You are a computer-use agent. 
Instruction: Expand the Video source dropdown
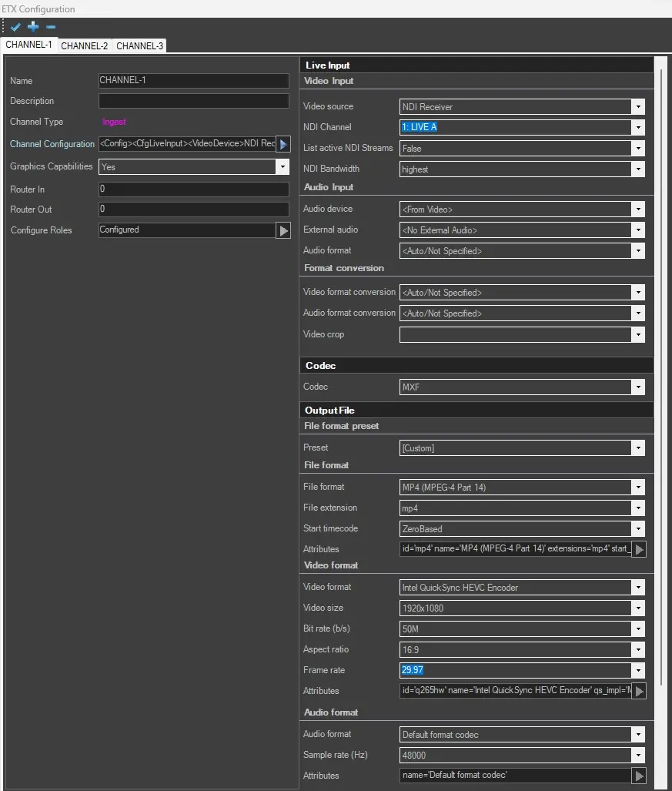pos(637,107)
